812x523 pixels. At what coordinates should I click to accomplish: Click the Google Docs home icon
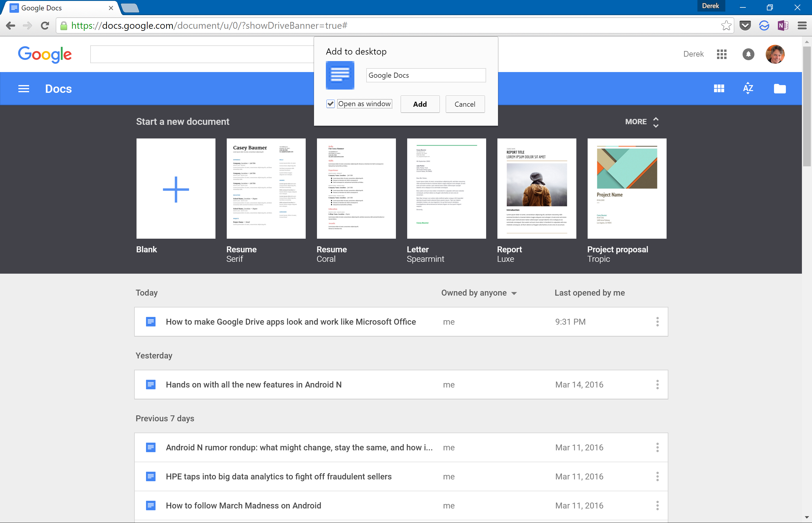(x=58, y=89)
